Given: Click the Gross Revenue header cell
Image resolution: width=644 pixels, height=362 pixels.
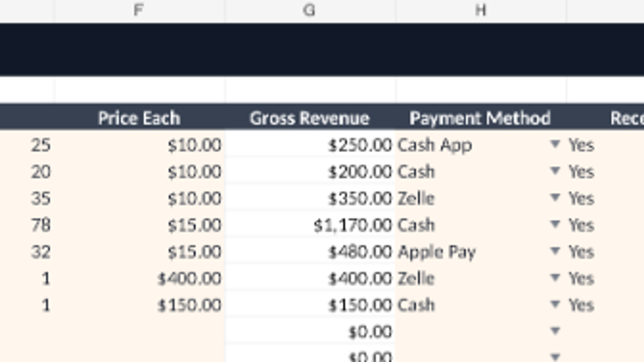Looking at the screenshot, I should coord(310,118).
